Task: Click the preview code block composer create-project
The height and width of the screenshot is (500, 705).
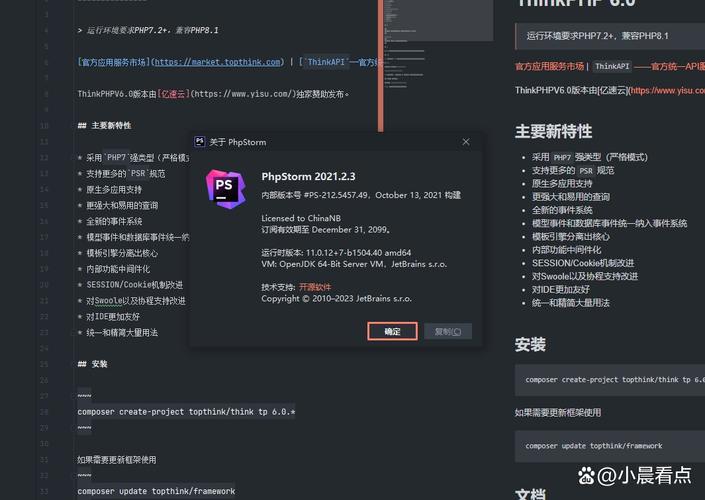Action: [x=610, y=380]
